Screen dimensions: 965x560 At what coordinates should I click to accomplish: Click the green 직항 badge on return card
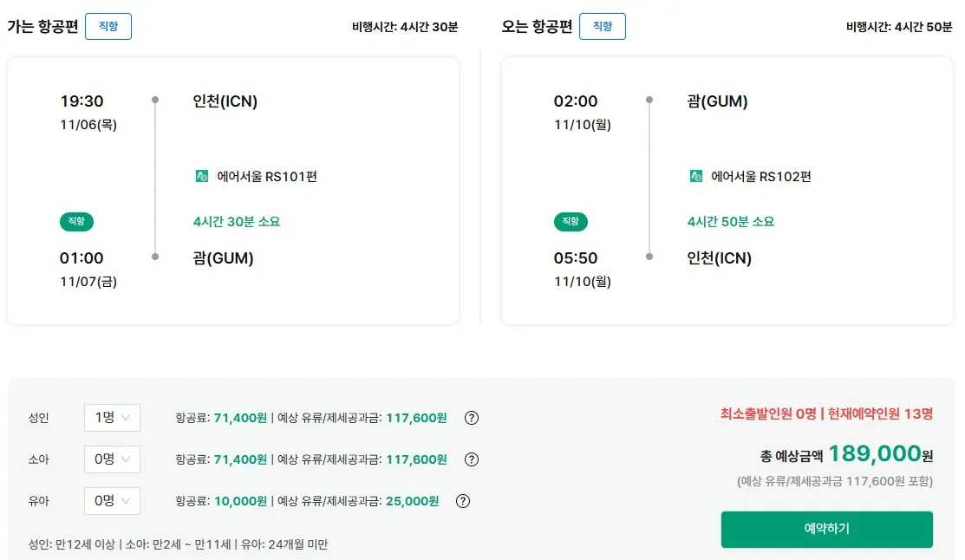click(571, 222)
